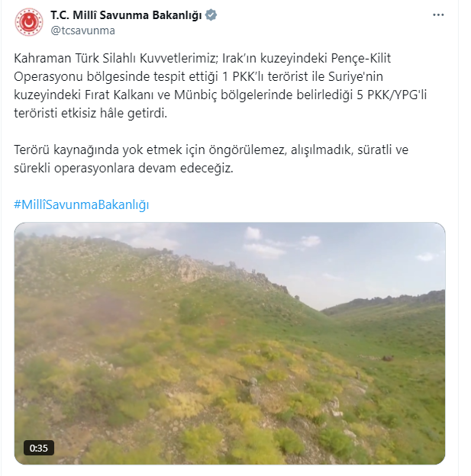This screenshot has width=471, height=476.
Task: Click the word "Pençe-Kilit" in the tweet
Action: [x=361, y=58]
